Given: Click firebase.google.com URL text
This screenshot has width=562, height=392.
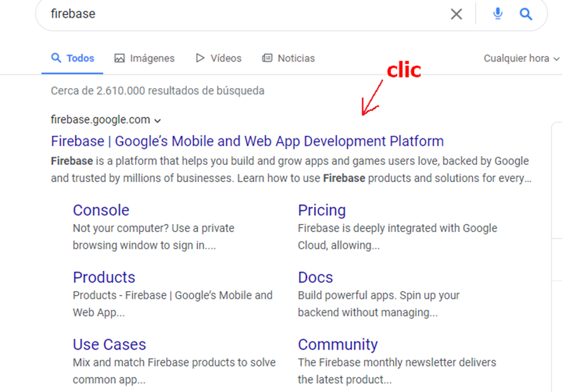Looking at the screenshot, I should tap(100, 119).
